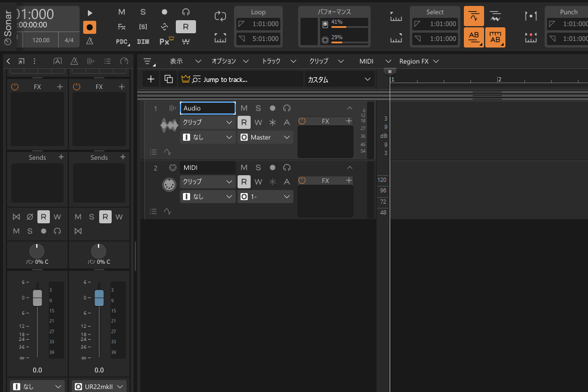588x392 pixels.
Task: Enable input echo on MIDI track
Action: click(x=287, y=167)
